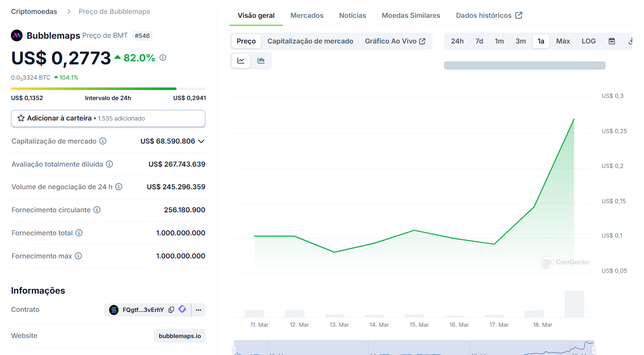This screenshot has width=644, height=355.
Task: Click the star icon in Adicionar à carteira
Action: click(21, 118)
